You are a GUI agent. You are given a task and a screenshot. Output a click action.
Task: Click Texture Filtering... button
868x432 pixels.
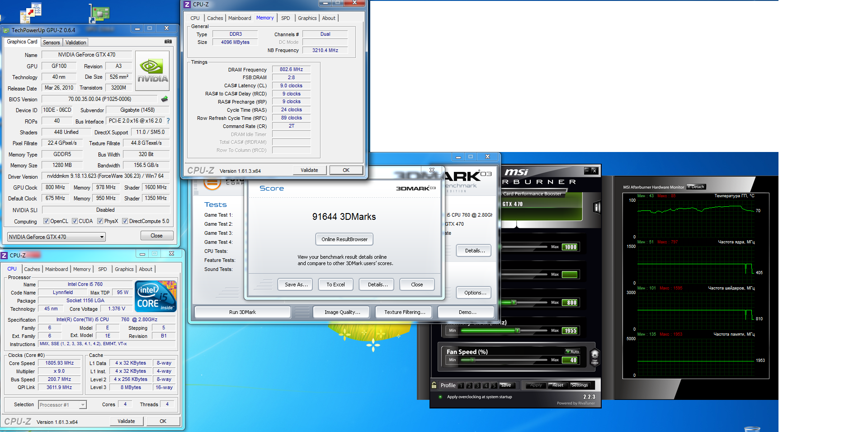[405, 312]
